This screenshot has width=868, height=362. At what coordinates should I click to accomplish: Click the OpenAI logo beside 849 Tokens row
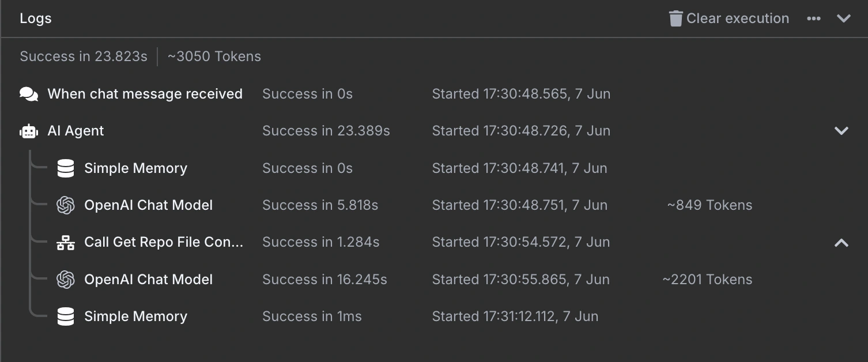66,205
